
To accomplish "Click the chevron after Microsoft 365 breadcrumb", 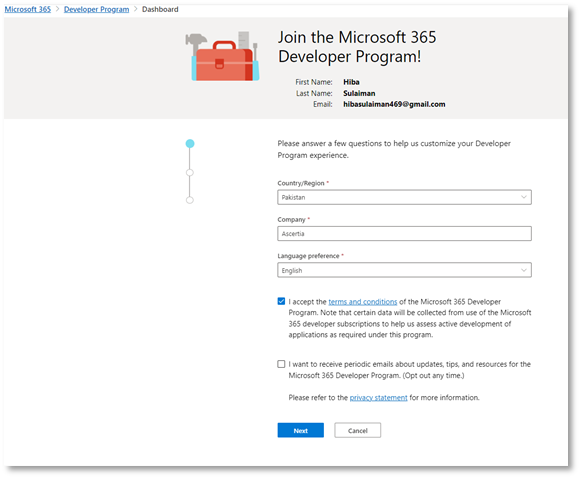I will [57, 9].
